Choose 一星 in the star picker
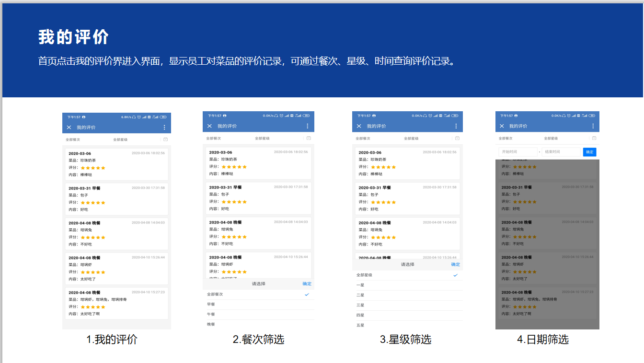Image resolution: width=644 pixels, height=363 pixels. click(407, 285)
